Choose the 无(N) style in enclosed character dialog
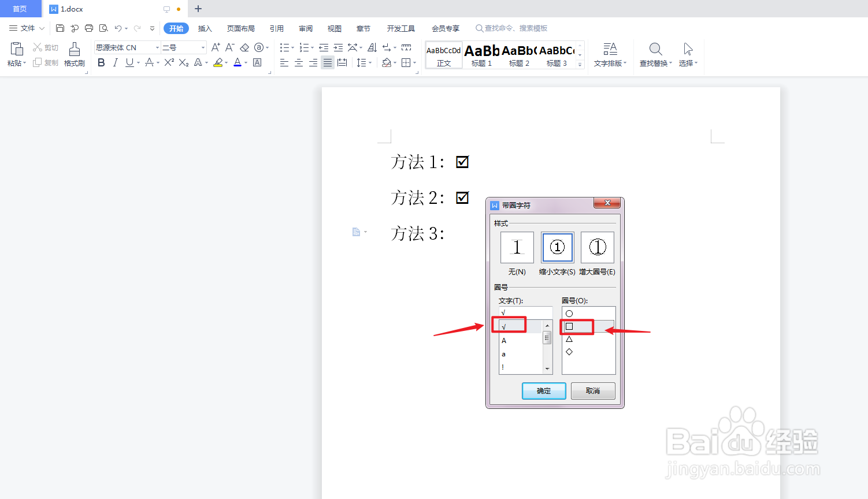This screenshot has width=868, height=499. 517,248
